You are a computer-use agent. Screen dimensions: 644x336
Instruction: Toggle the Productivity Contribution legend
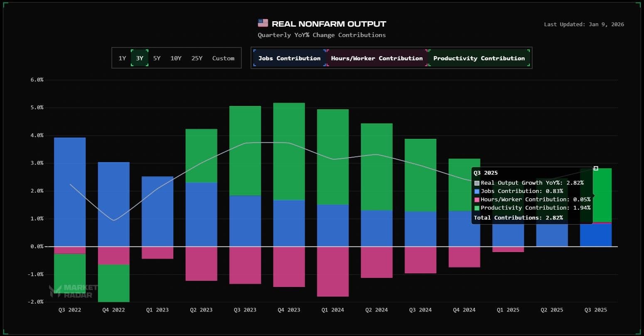click(x=479, y=58)
